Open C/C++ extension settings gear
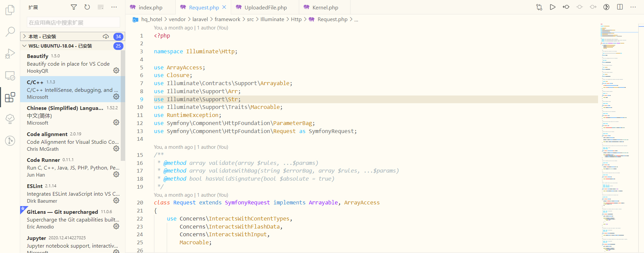The height and width of the screenshot is (253, 644). click(x=116, y=97)
